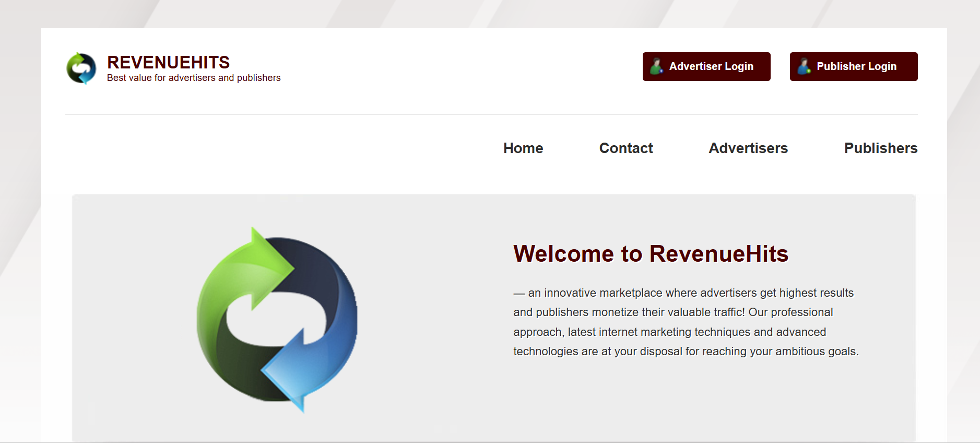
Task: Click the text 'latest internet marketing techniques' in hero
Action: [x=659, y=332]
